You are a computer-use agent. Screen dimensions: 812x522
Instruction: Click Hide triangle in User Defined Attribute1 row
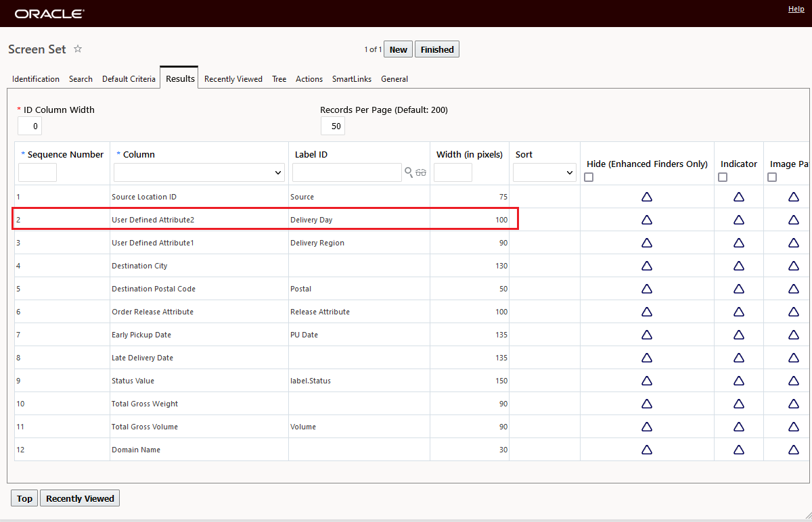(x=647, y=243)
